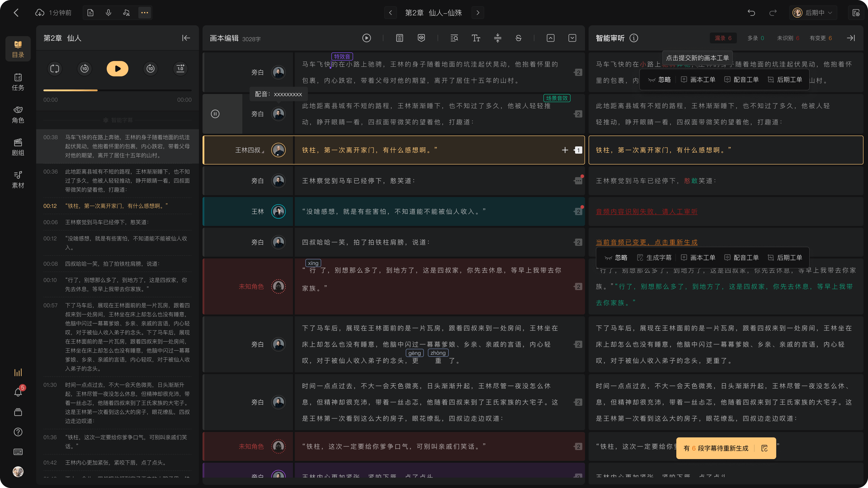Open the document icon in top toolbar
The width and height of the screenshot is (868, 488).
pyautogui.click(x=90, y=13)
